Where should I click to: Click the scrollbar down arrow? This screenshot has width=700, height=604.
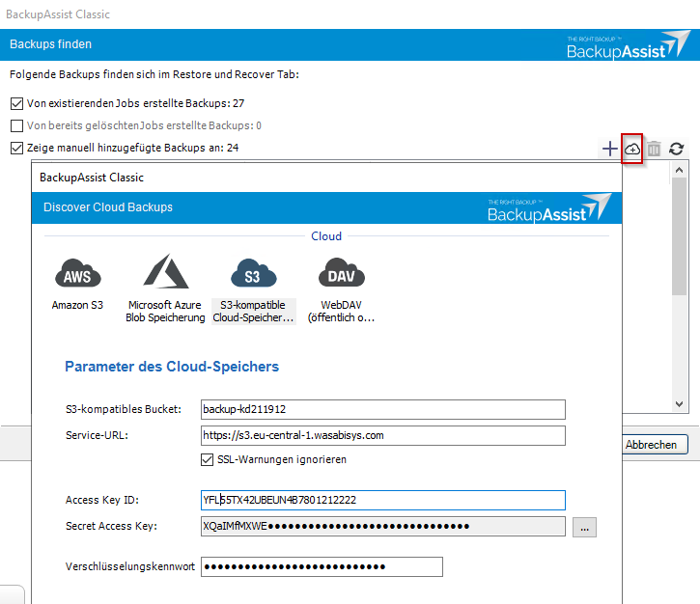click(x=679, y=404)
